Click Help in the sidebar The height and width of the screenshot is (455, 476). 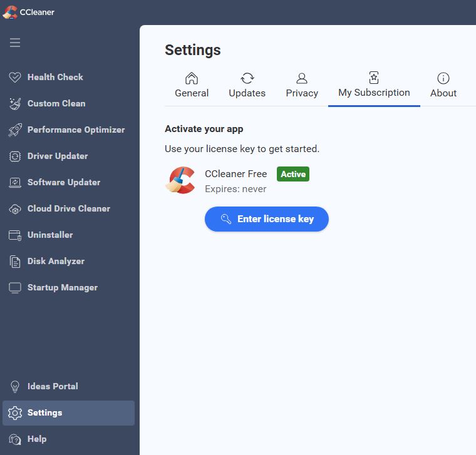pyautogui.click(x=36, y=439)
